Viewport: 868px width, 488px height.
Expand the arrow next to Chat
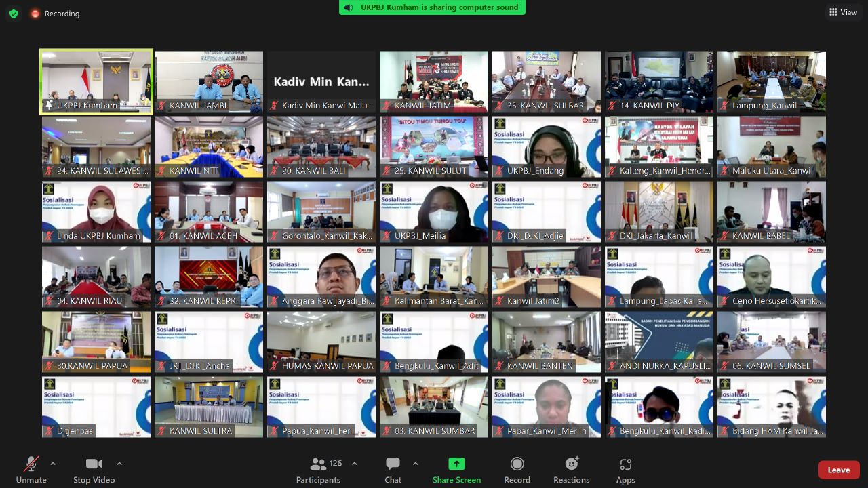pos(415,464)
